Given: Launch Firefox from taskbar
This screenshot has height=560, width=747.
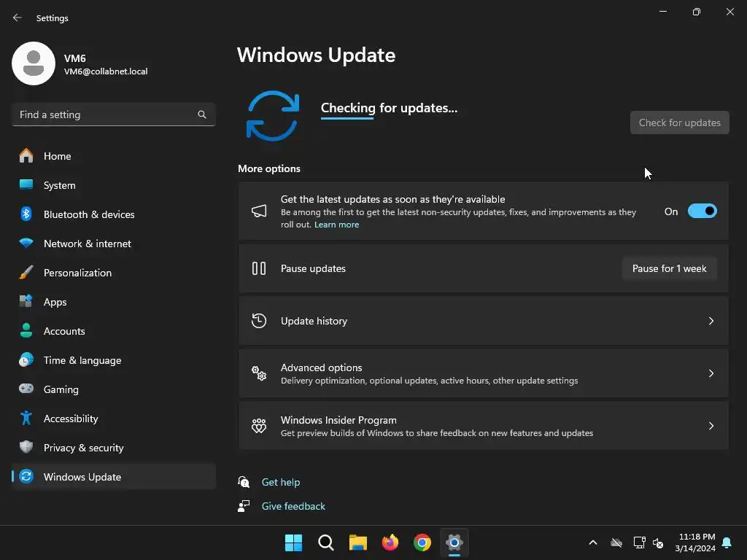Looking at the screenshot, I should tap(390, 542).
